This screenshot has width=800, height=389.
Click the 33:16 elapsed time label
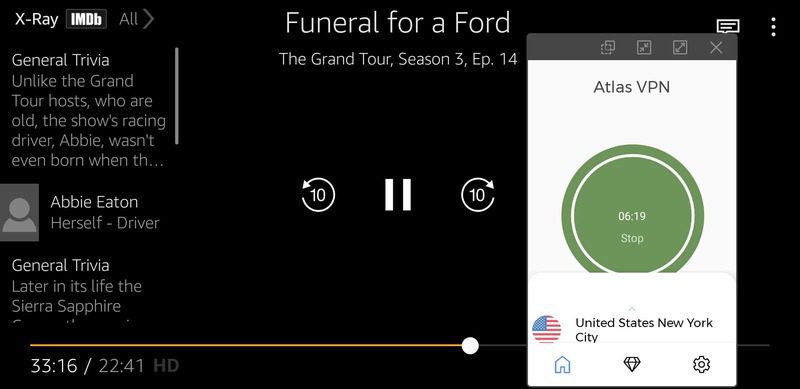[54, 366]
